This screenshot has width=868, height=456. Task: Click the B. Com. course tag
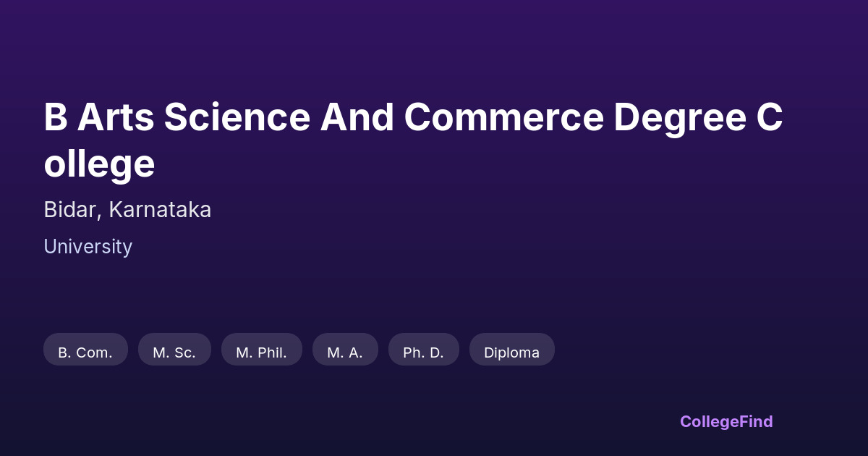pyautogui.click(x=85, y=352)
